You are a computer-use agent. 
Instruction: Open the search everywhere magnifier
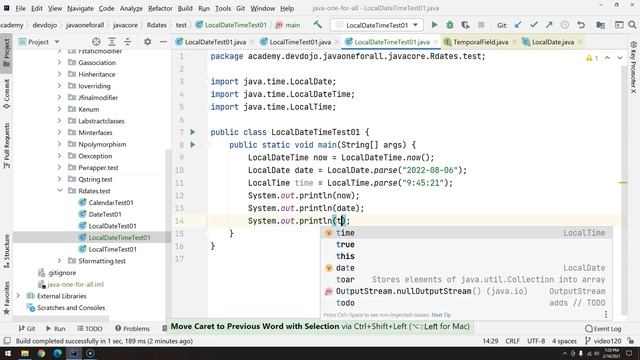[632, 25]
